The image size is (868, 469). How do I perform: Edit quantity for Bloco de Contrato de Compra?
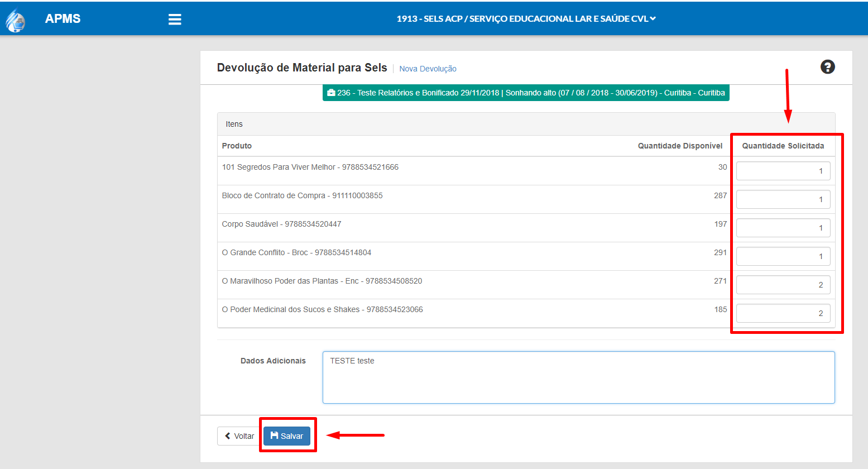point(783,199)
